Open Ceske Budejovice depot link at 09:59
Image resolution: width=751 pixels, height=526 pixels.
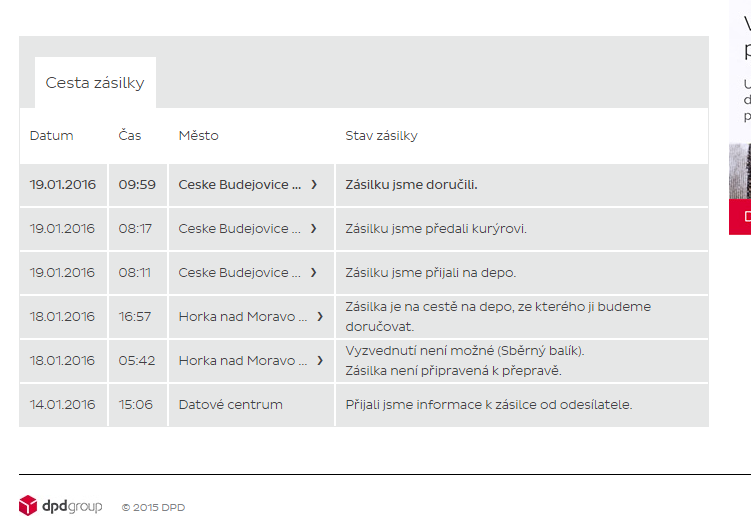click(x=240, y=185)
